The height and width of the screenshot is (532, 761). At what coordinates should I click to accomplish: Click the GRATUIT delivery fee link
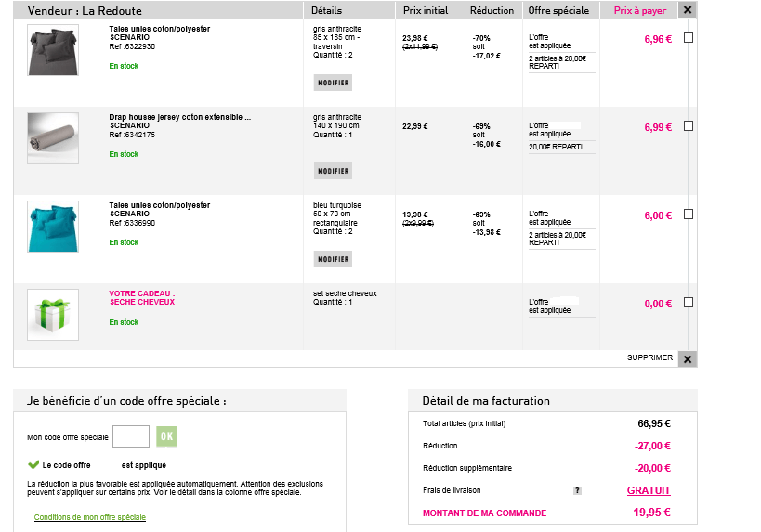(x=648, y=490)
